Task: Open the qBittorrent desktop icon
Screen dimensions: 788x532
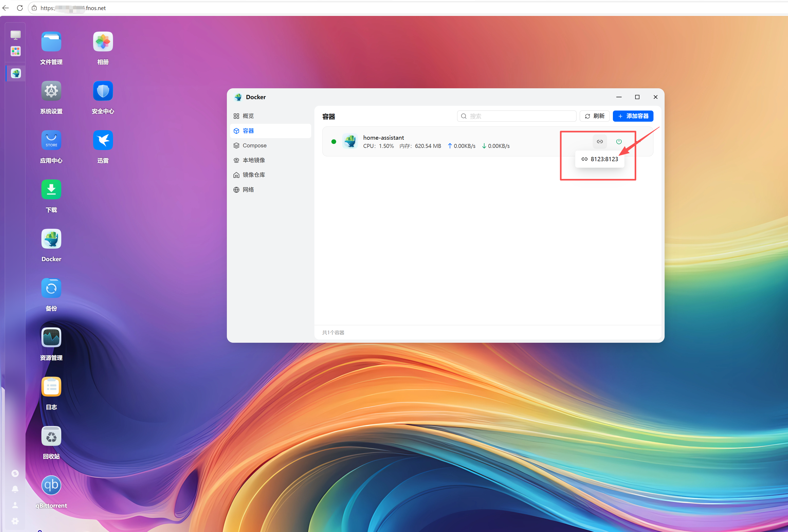Action: click(x=51, y=485)
